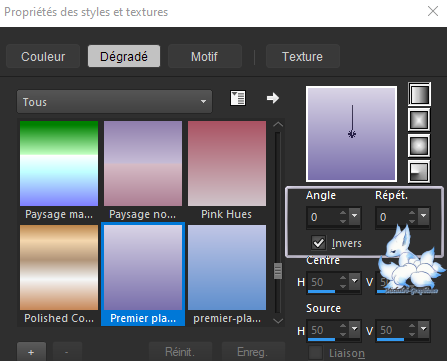
Task: Enable the Liaison checkbox
Action: (x=315, y=353)
